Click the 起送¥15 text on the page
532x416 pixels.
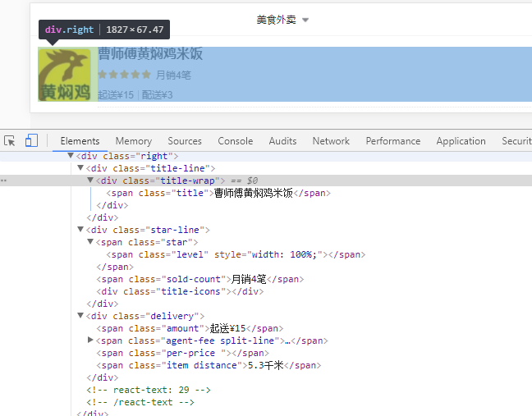[116, 95]
